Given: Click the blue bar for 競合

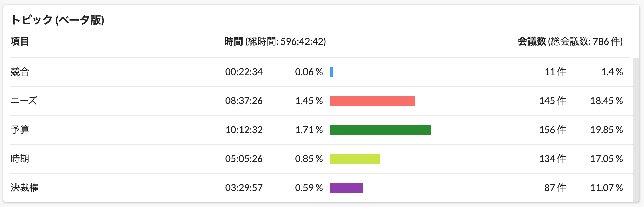Looking at the screenshot, I should 331,72.
